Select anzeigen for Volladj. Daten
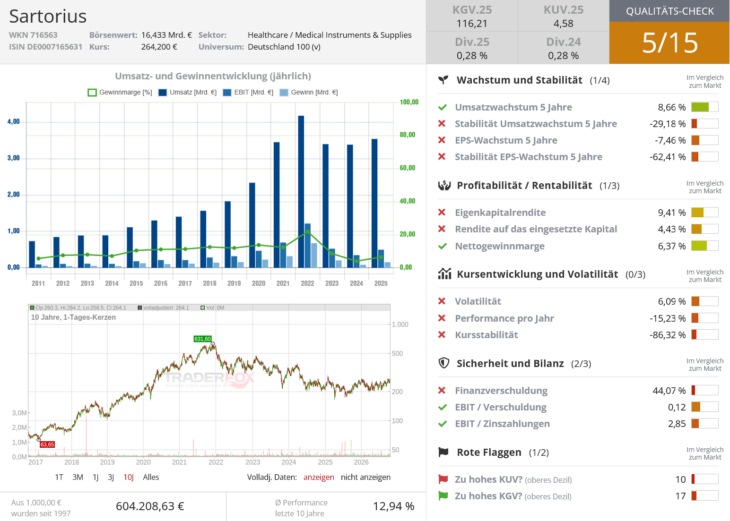Screen dimensions: 730x521 pyautogui.click(x=318, y=477)
